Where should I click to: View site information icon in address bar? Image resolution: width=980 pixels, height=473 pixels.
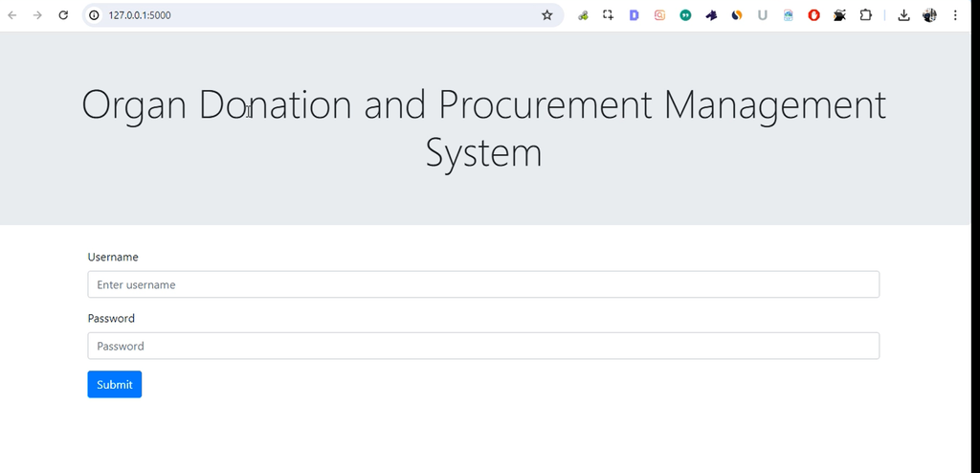click(x=95, y=15)
